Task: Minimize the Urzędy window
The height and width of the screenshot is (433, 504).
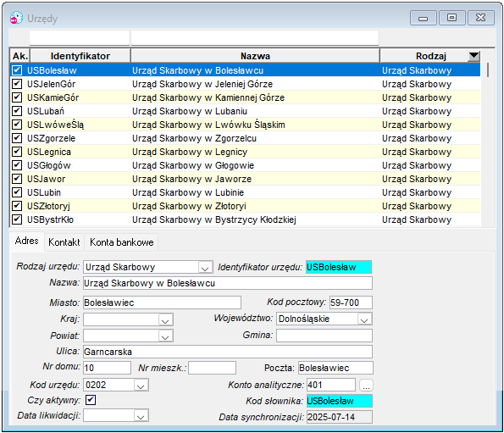Action: pyautogui.click(x=423, y=17)
